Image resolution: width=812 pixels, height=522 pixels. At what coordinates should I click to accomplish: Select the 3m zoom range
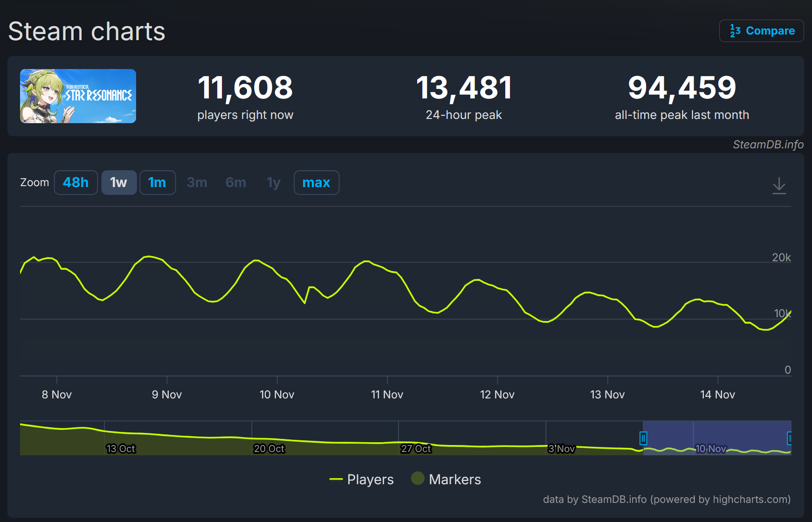click(x=197, y=182)
